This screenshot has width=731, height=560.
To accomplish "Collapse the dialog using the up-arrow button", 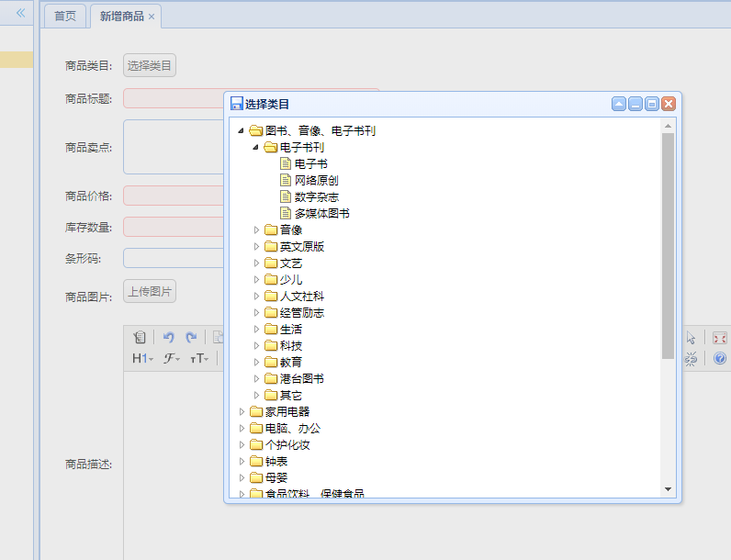I will coord(619,105).
